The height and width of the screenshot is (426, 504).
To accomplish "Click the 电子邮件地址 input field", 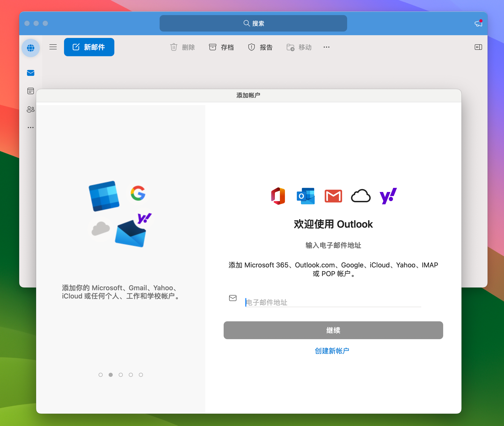I will coord(333,302).
